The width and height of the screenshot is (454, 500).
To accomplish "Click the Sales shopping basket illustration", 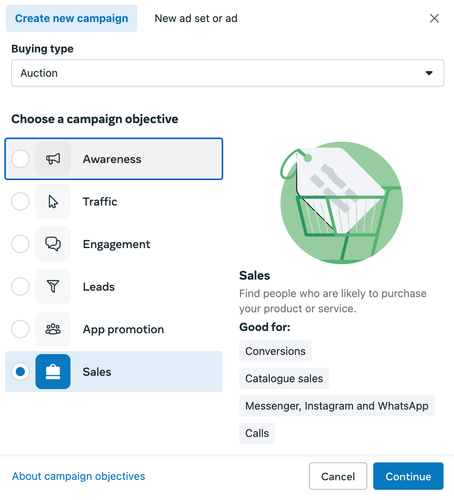I will point(341,203).
